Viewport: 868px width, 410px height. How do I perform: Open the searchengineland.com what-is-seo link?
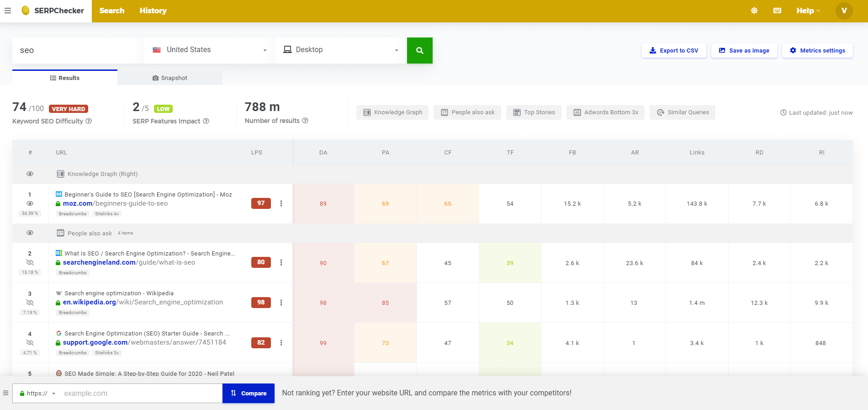[x=129, y=262]
